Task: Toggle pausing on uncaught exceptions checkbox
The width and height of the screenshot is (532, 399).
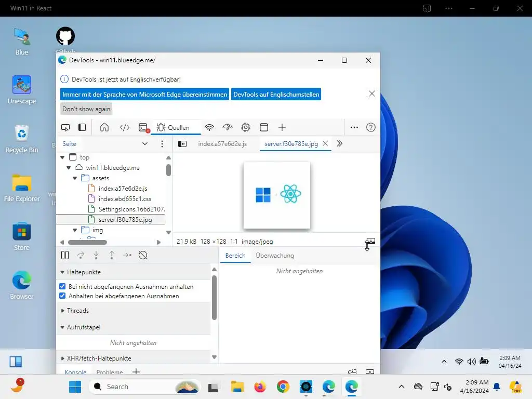Action: coord(62,286)
